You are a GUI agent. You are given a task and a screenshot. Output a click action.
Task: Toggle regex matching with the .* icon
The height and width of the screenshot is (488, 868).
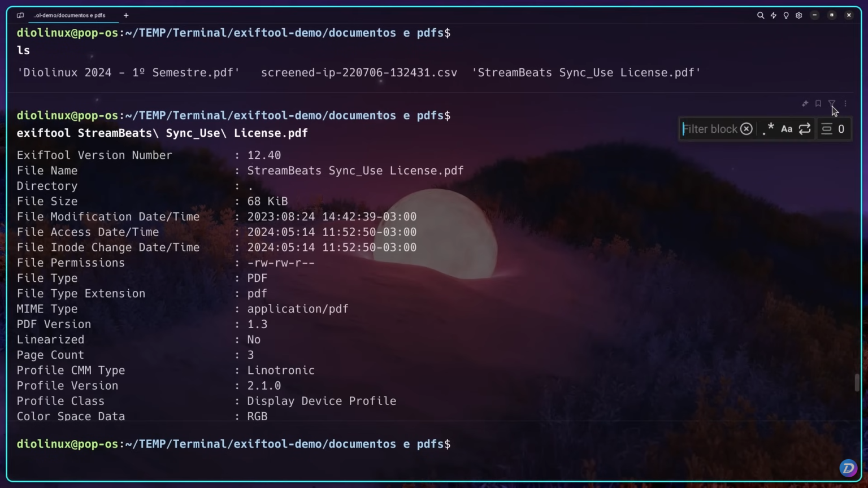click(767, 129)
